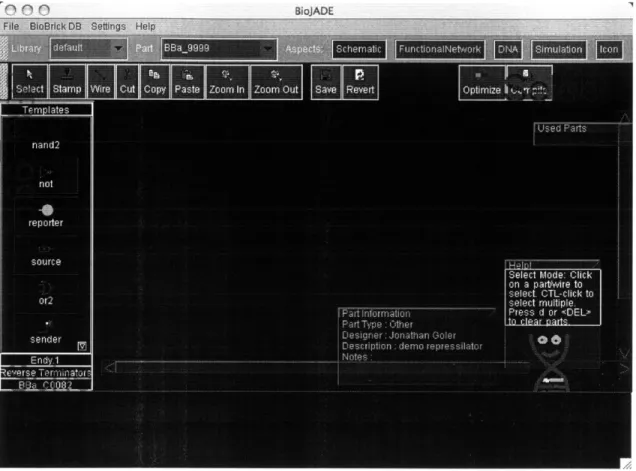Select the not gate template

(x=46, y=179)
